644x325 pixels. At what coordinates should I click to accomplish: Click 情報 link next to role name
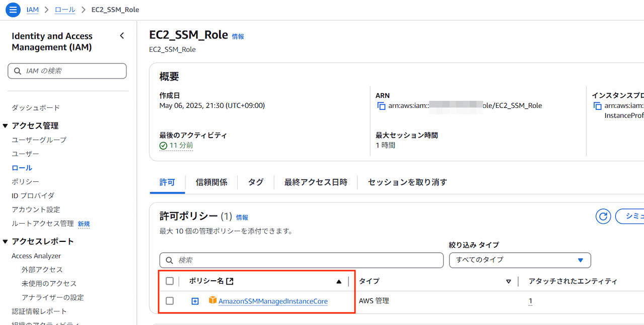[238, 36]
